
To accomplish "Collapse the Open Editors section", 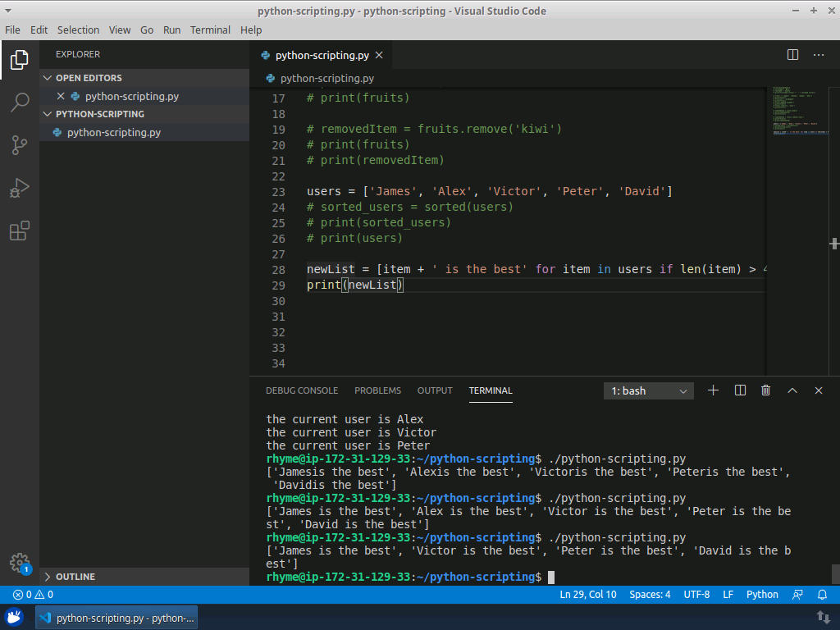I will (x=88, y=78).
